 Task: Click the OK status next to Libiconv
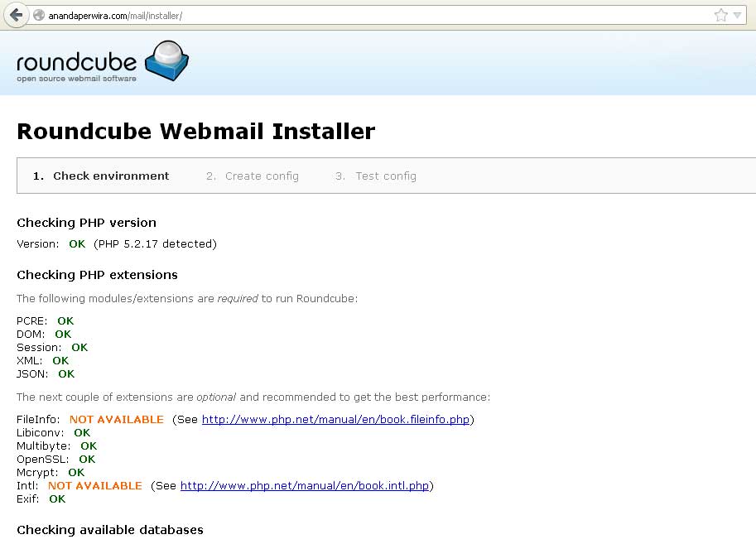[82, 433]
